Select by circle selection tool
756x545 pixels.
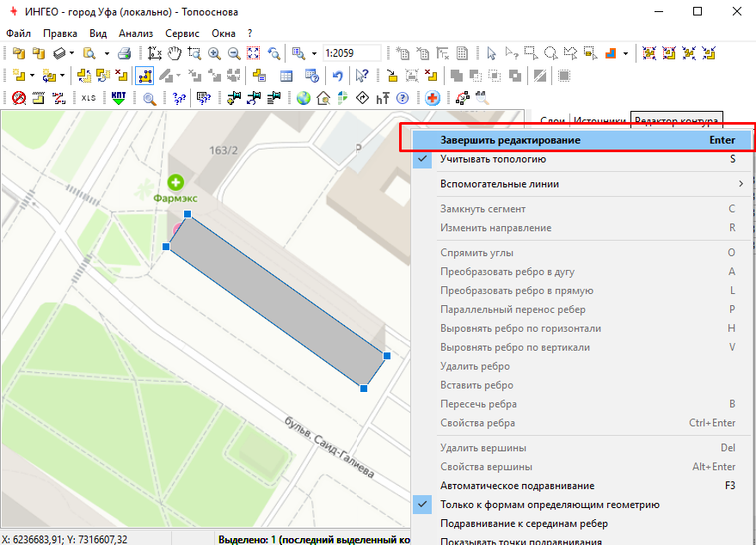[x=550, y=53]
